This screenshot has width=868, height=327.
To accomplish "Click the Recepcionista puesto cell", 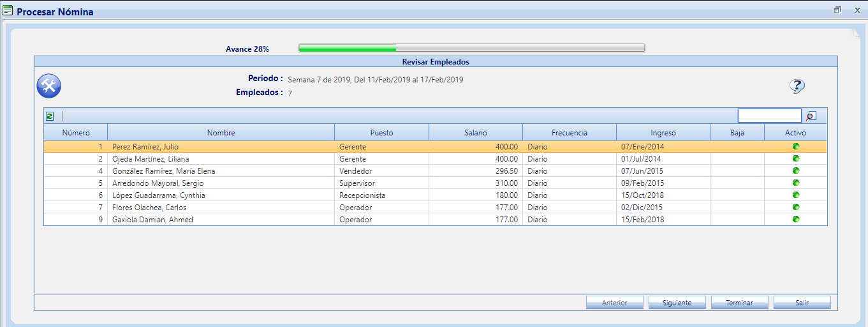I will pos(382,195).
